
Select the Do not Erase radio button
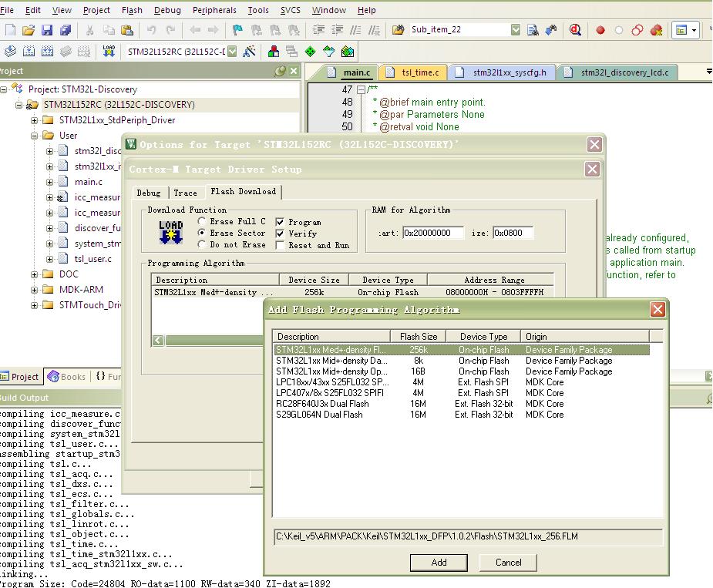pos(202,244)
